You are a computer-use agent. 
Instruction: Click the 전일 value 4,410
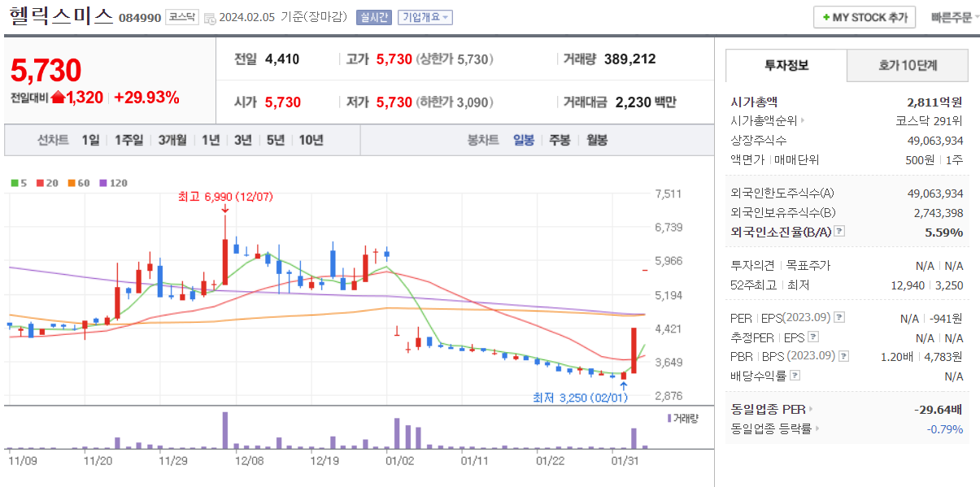(282, 59)
